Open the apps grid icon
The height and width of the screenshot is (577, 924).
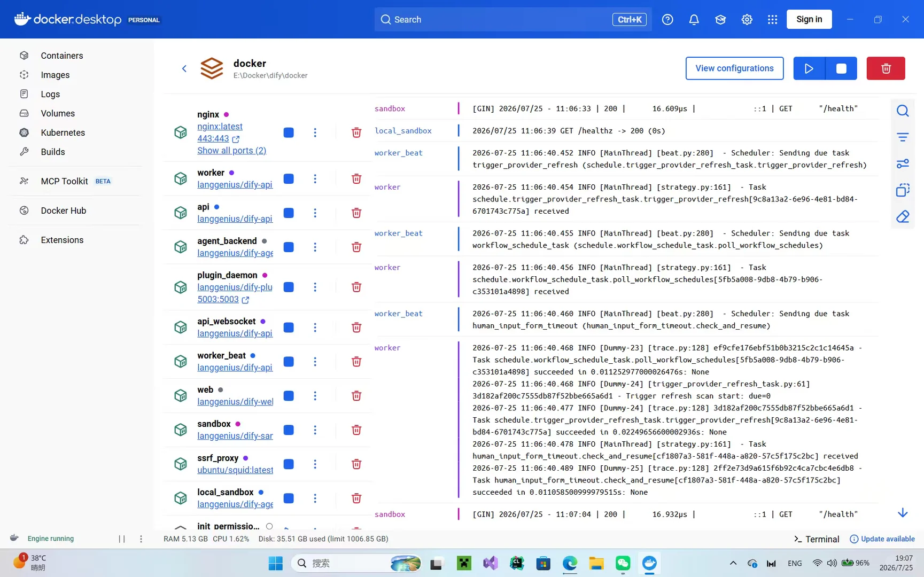tap(772, 20)
